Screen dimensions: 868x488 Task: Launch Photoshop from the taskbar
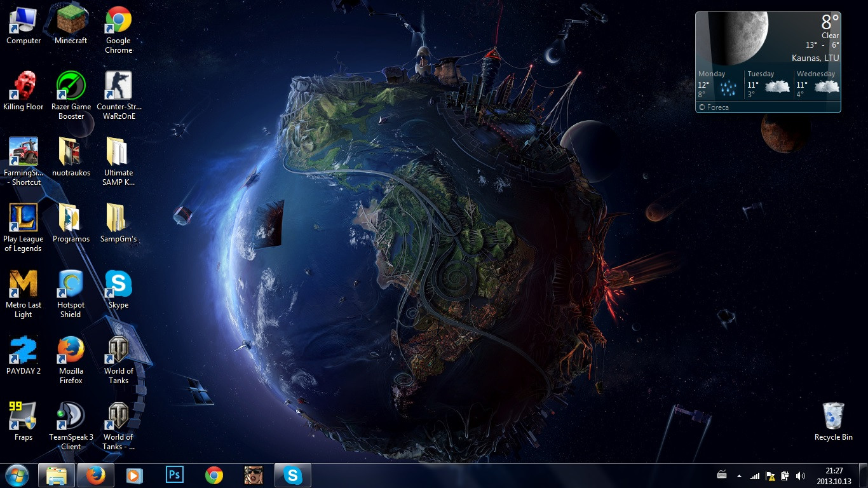tap(174, 475)
